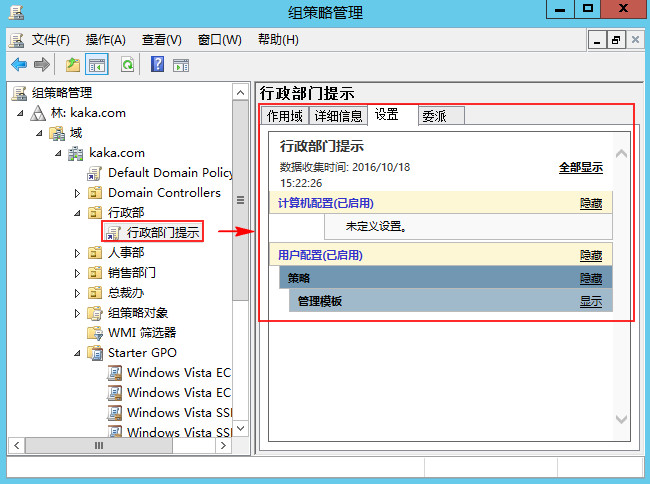Expand the Domain Controllers OU
Screen dimensions: 650x484
click(77, 193)
